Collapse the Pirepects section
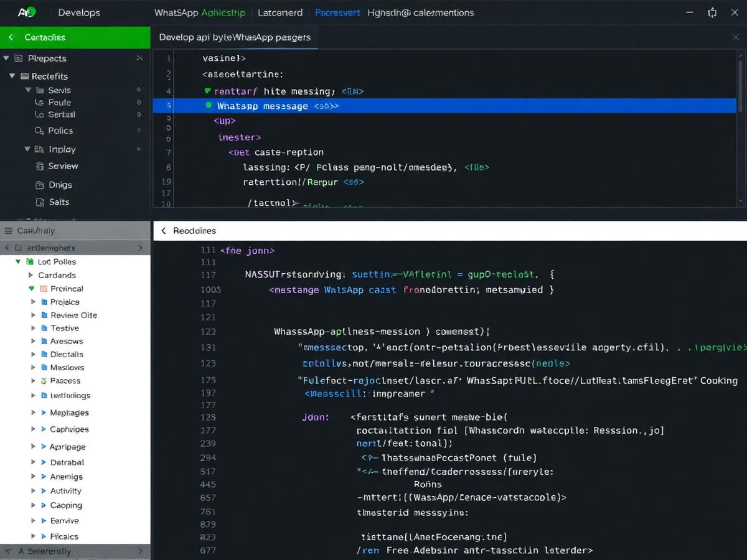Image resolution: width=747 pixels, height=560 pixels. tap(6, 58)
